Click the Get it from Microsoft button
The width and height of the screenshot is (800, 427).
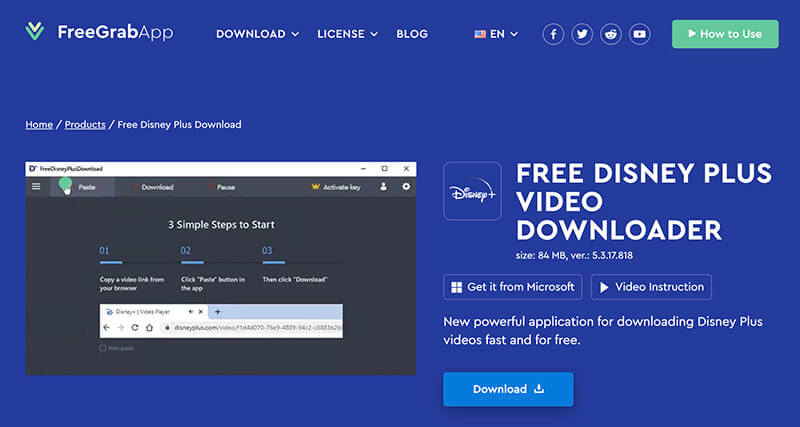pos(513,287)
